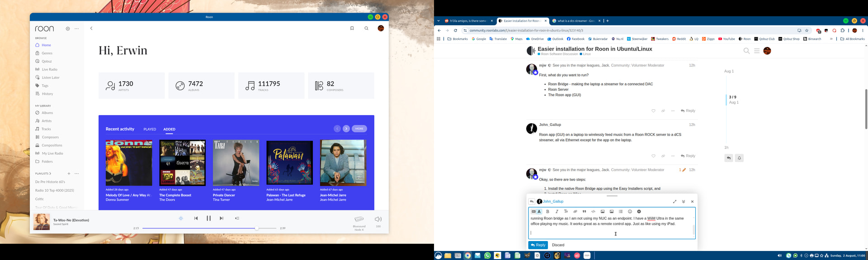
Task: Open Tina Turner artist link
Action: (x=222, y=200)
